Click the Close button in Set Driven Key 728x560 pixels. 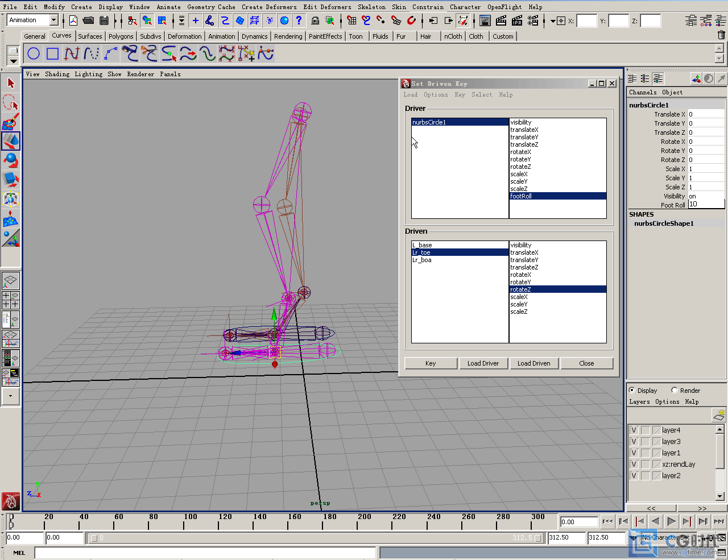tap(586, 363)
